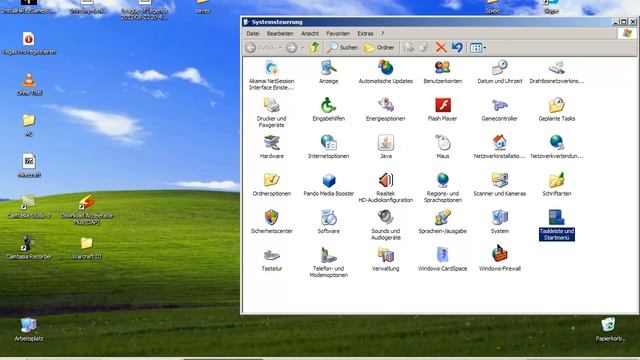Click the forward navigation arrow
The height and width of the screenshot is (360, 640).
click(291, 48)
